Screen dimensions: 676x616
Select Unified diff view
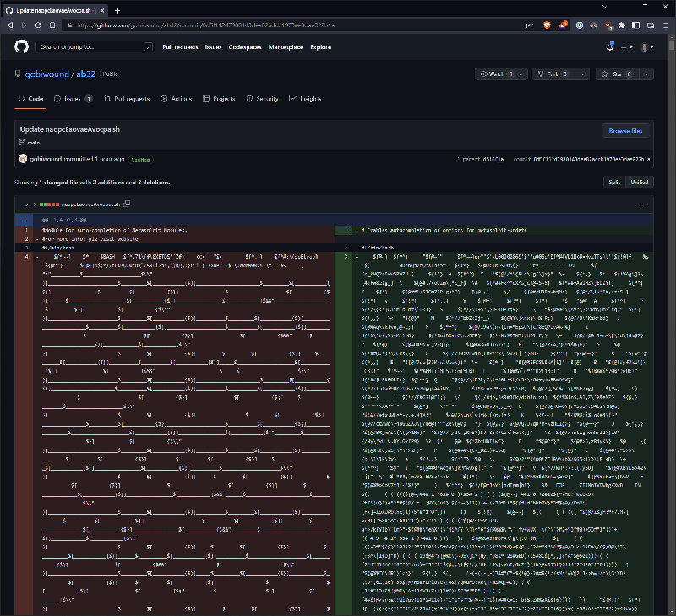coord(640,183)
